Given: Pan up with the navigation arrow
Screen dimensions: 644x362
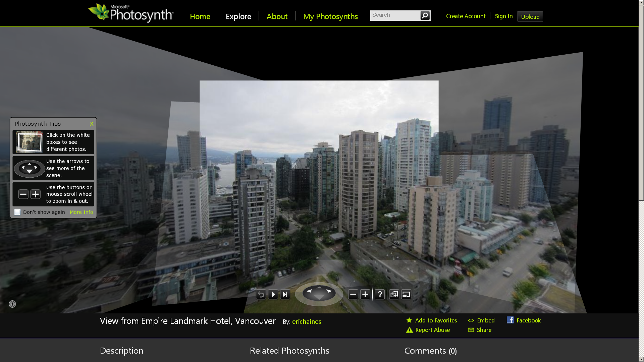Looking at the screenshot, I should coord(319,287).
